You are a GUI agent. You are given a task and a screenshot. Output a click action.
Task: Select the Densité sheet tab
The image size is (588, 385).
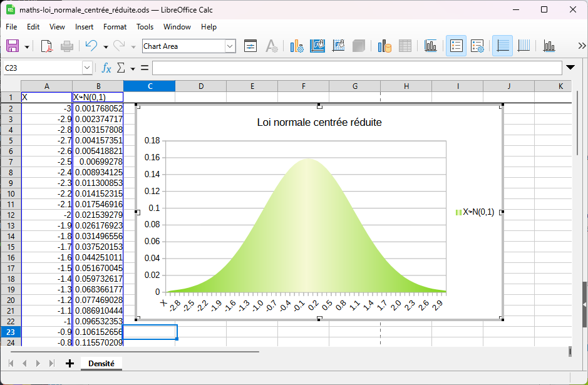point(101,363)
